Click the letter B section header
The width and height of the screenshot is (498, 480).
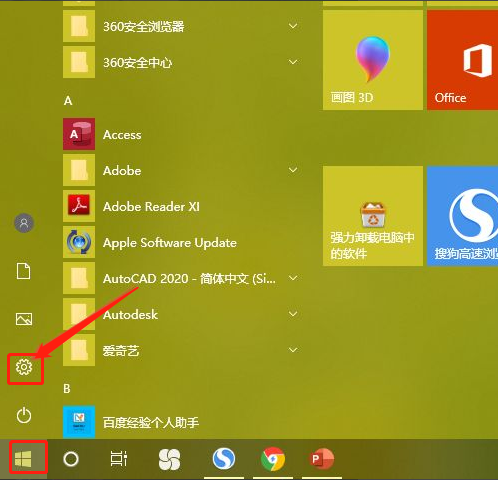tap(67, 388)
